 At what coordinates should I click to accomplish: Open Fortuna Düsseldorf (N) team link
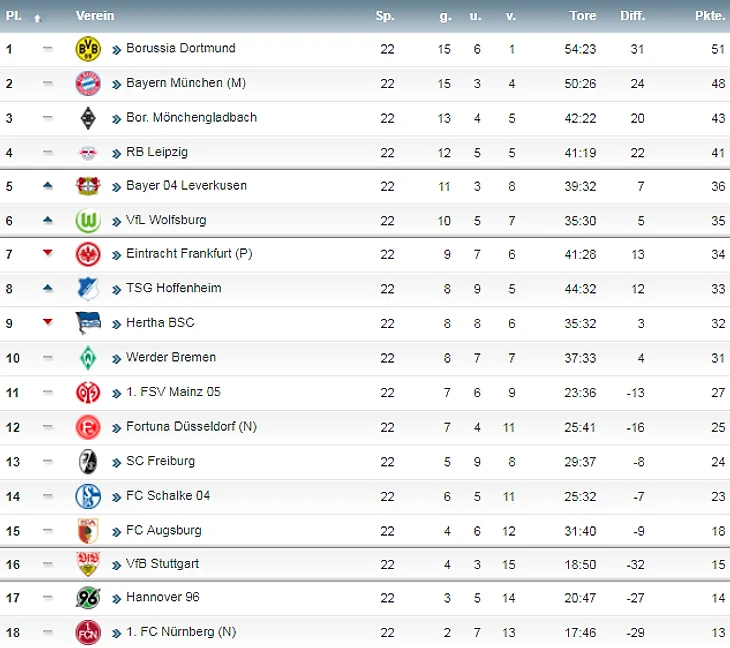191,426
